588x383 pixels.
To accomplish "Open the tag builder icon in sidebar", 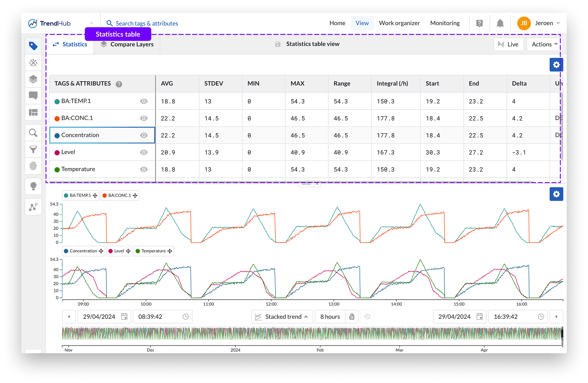I will tap(33, 63).
